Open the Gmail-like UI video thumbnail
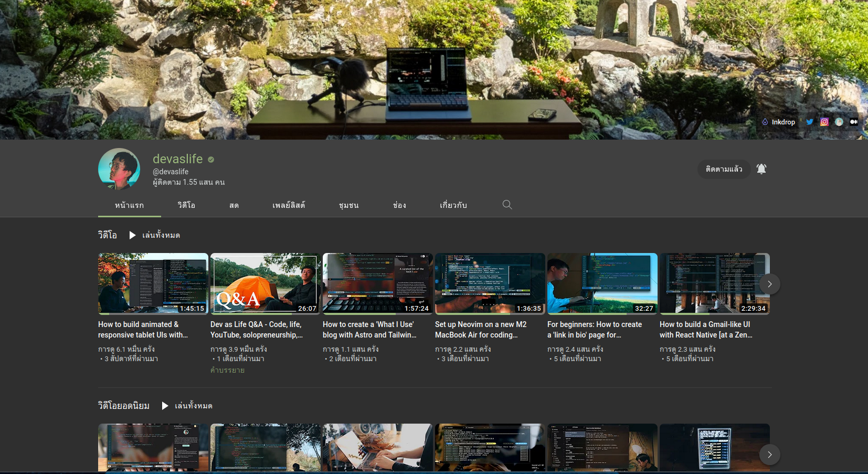Image resolution: width=868 pixels, height=474 pixels. (708, 283)
